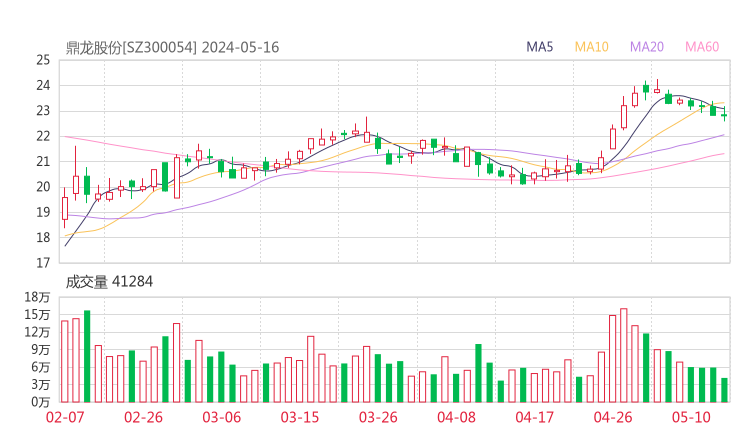Click the 03-06 date label
The width and height of the screenshot is (740, 440).
pos(222,417)
